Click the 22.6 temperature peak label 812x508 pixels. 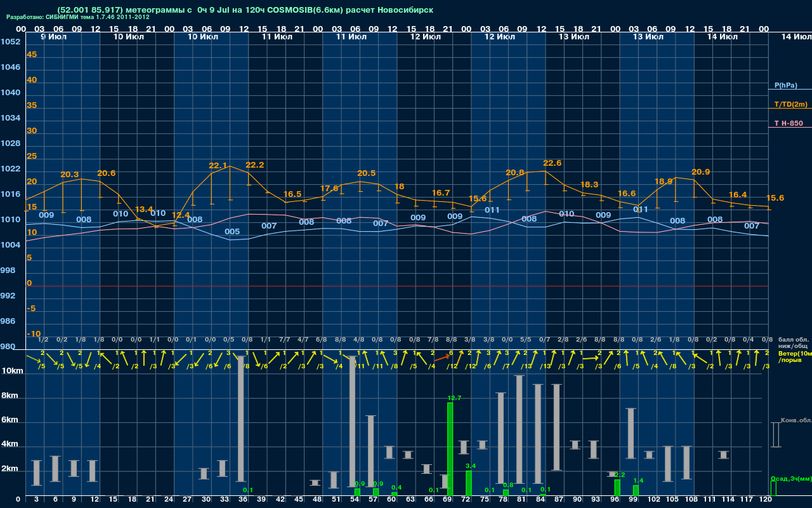pos(552,163)
